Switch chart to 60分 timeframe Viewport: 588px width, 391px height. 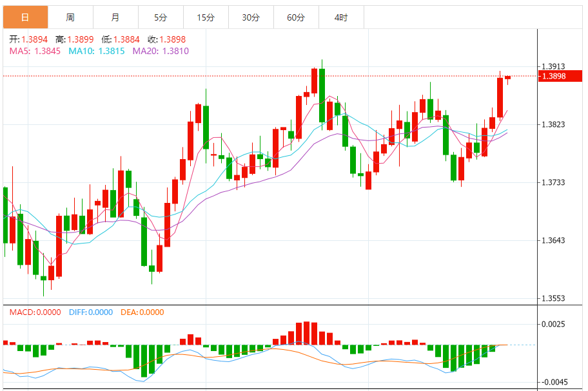pyautogui.click(x=296, y=17)
